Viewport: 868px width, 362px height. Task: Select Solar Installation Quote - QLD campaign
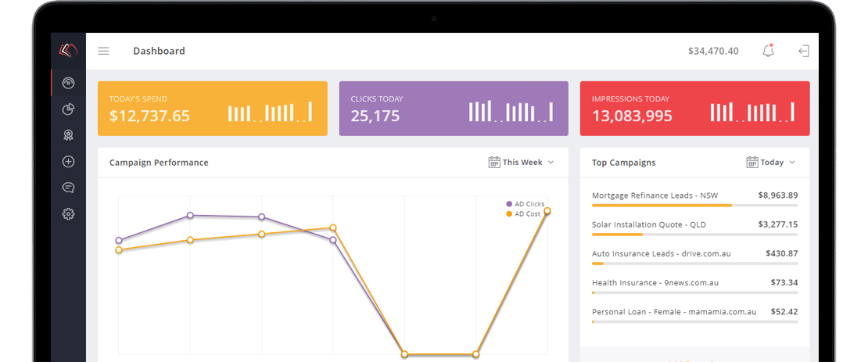tap(649, 224)
